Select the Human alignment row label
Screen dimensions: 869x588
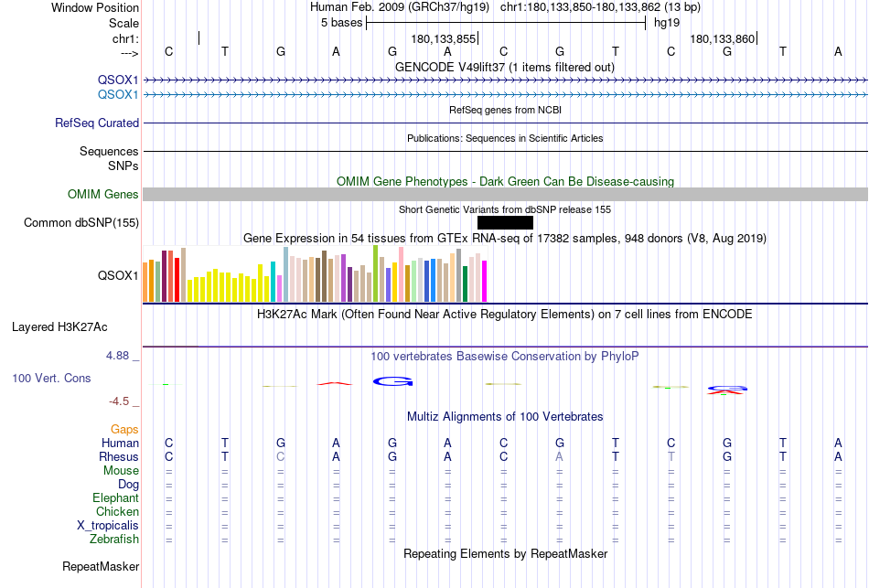click(x=120, y=443)
